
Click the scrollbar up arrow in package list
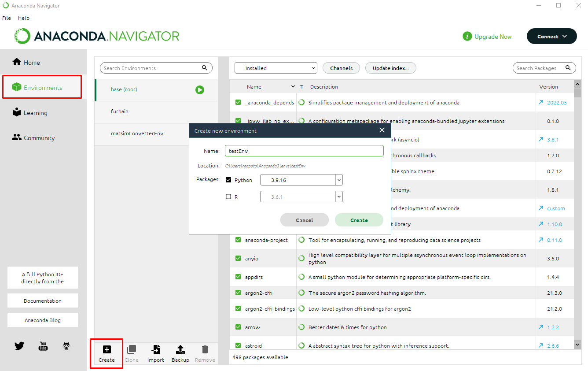coord(577,84)
